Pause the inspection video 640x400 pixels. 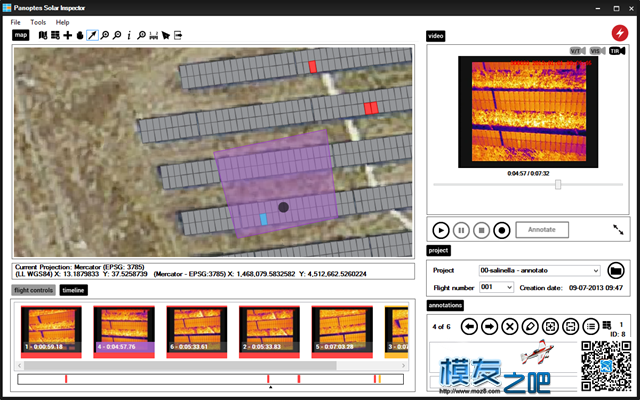pyautogui.click(x=461, y=231)
